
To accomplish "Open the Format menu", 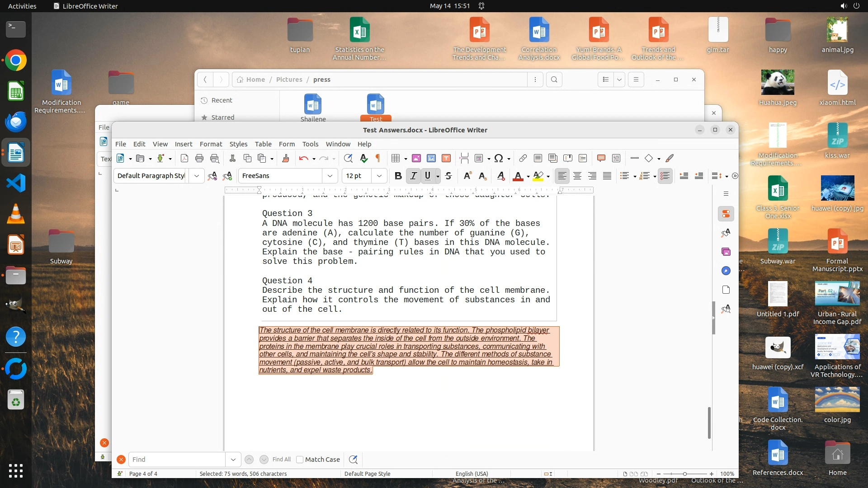I will 211,144.
